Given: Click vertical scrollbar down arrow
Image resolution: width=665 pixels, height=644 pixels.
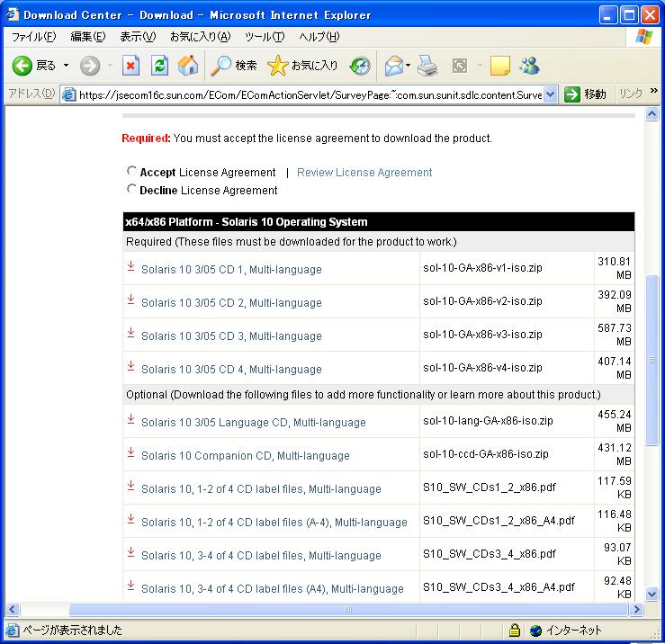Looking at the screenshot, I should (652, 594).
